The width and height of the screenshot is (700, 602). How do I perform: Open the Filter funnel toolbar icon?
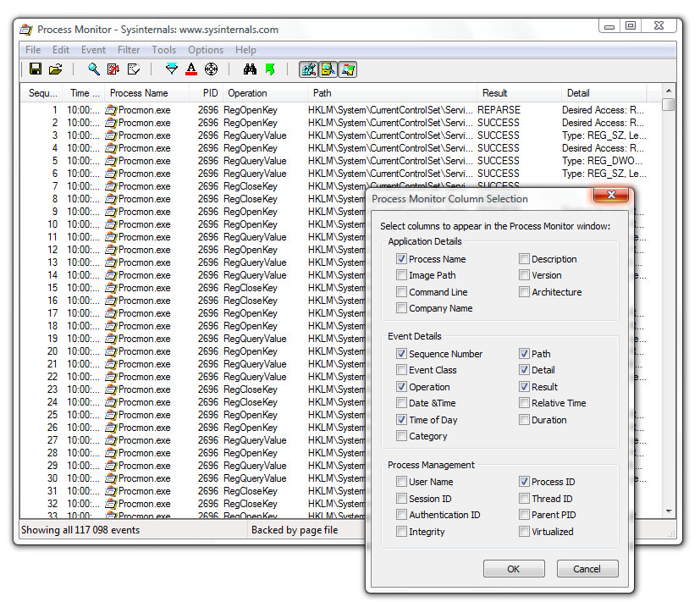tap(172, 69)
